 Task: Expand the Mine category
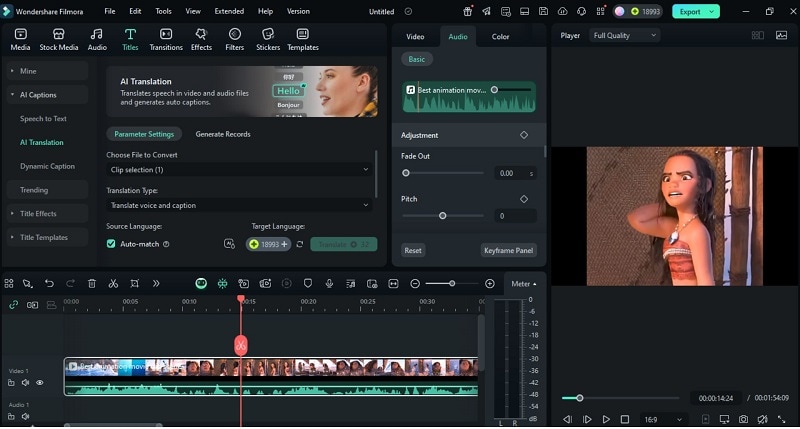(x=47, y=71)
